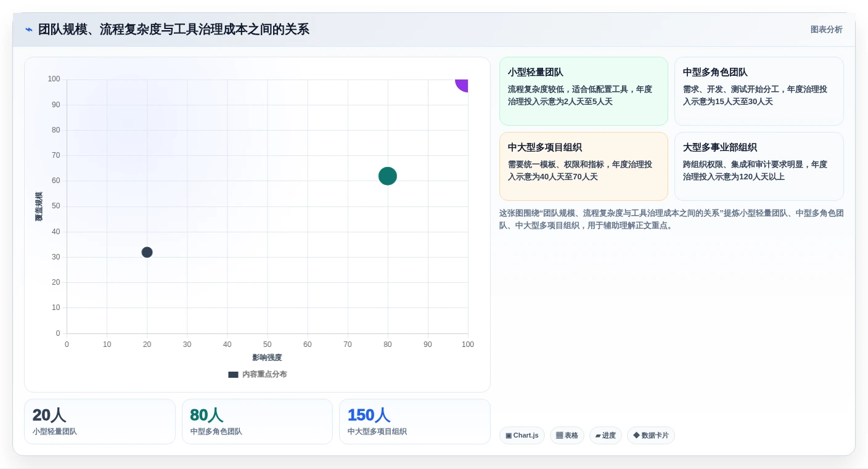The height and width of the screenshot is (469, 868).
Task: Click the main title 团队规模、流程复杂度与工具治理成本之间的关系
Action: coord(174,30)
